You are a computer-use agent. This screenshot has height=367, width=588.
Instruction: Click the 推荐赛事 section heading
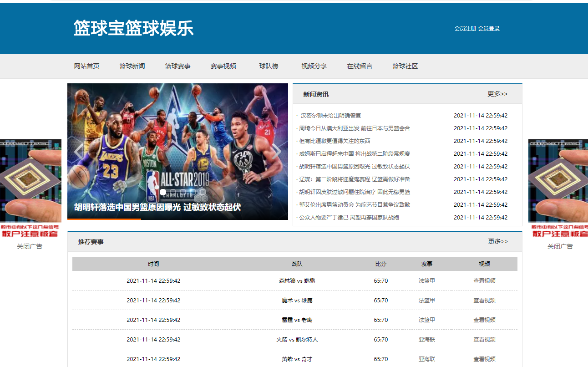(91, 242)
